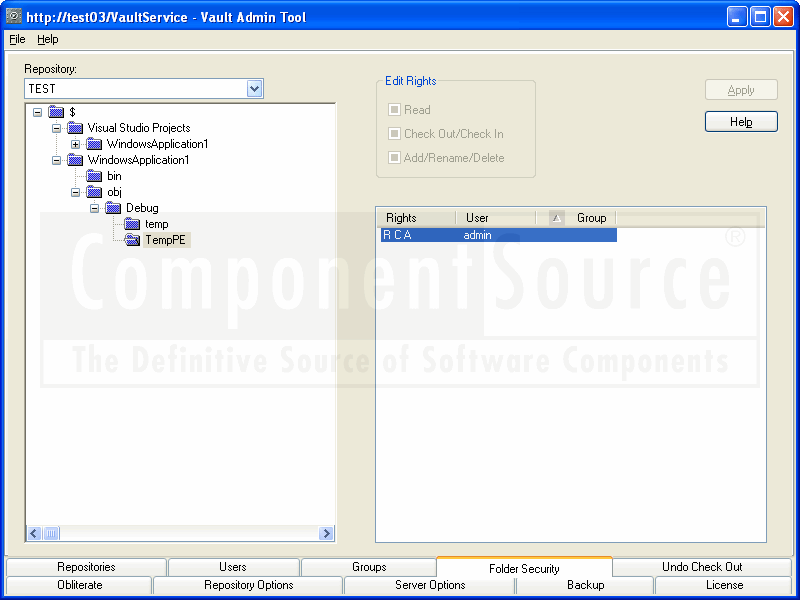Switch to the Users tab
The image size is (800, 600).
pos(233,567)
